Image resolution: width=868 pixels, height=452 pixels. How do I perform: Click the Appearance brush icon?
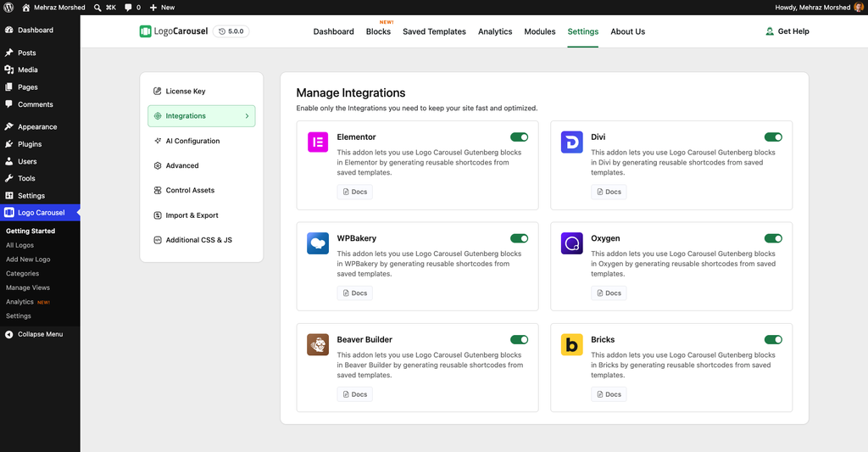8,127
